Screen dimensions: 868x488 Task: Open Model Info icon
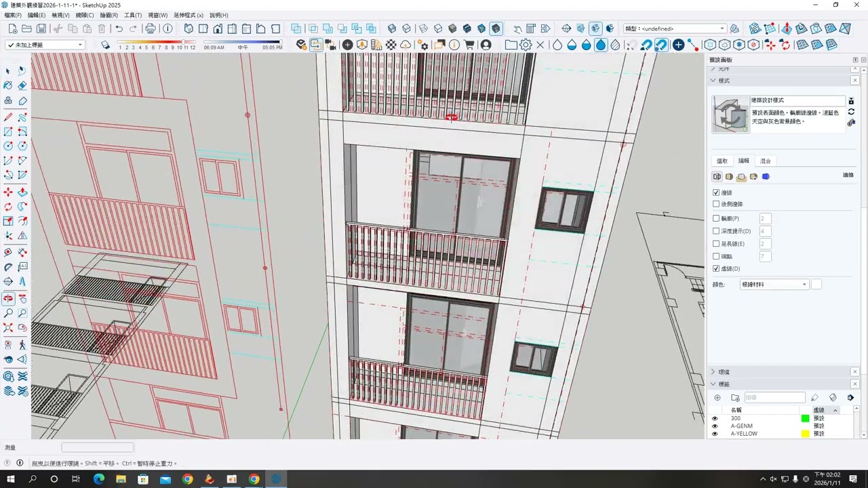point(167,28)
